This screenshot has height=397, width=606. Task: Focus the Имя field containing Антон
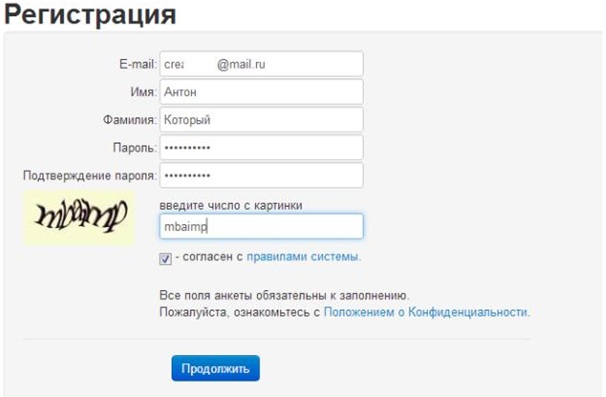(262, 92)
